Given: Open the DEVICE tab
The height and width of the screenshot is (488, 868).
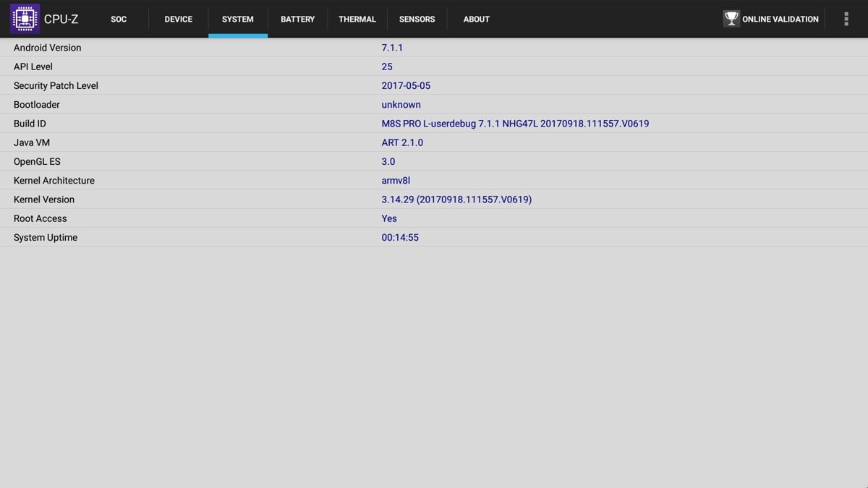Looking at the screenshot, I should [x=178, y=20].
